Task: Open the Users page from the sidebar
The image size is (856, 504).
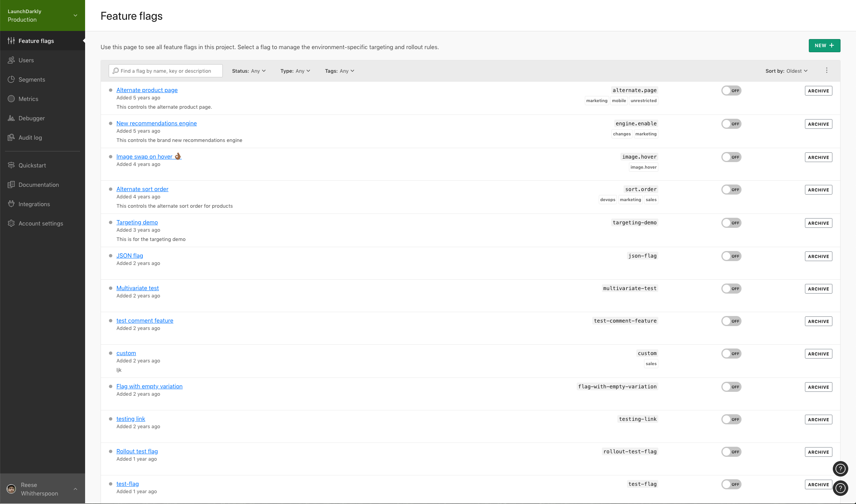Action: 43,60
